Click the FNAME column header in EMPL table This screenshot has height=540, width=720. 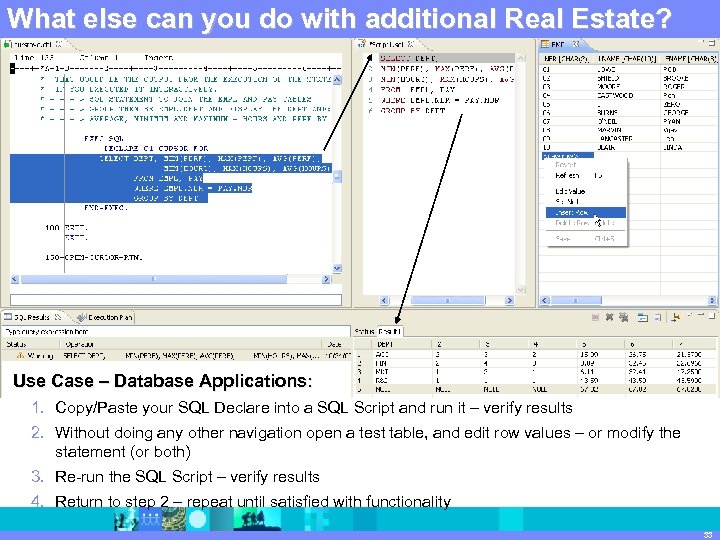(x=690, y=59)
